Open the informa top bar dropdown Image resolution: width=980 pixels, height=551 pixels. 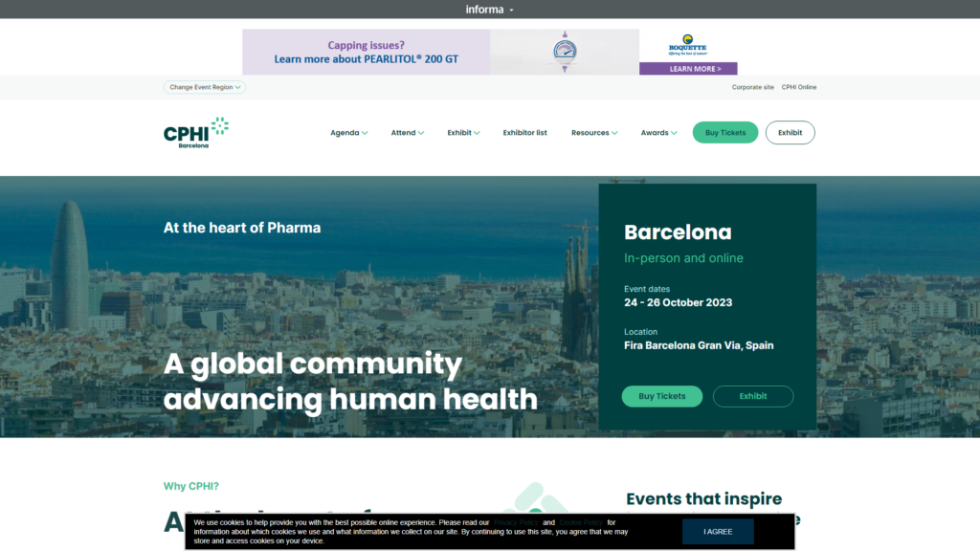click(x=489, y=10)
